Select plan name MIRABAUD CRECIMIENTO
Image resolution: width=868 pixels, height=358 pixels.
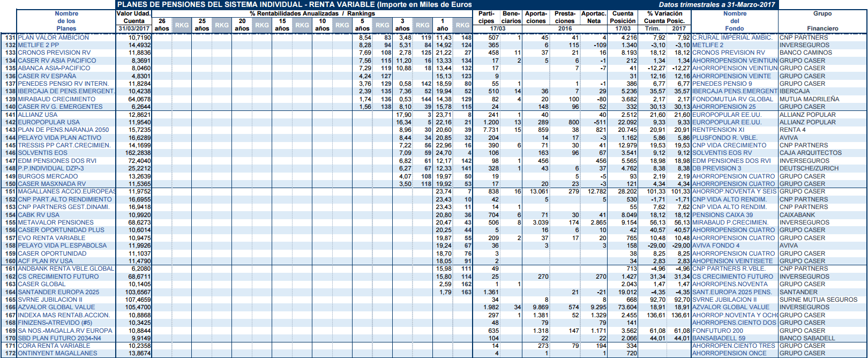tap(56, 99)
